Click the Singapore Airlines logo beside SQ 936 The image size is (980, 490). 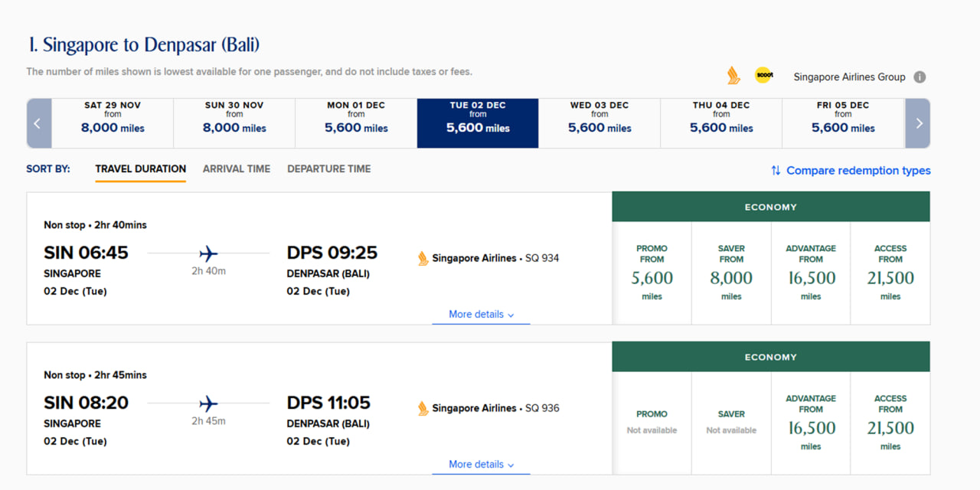coord(423,409)
